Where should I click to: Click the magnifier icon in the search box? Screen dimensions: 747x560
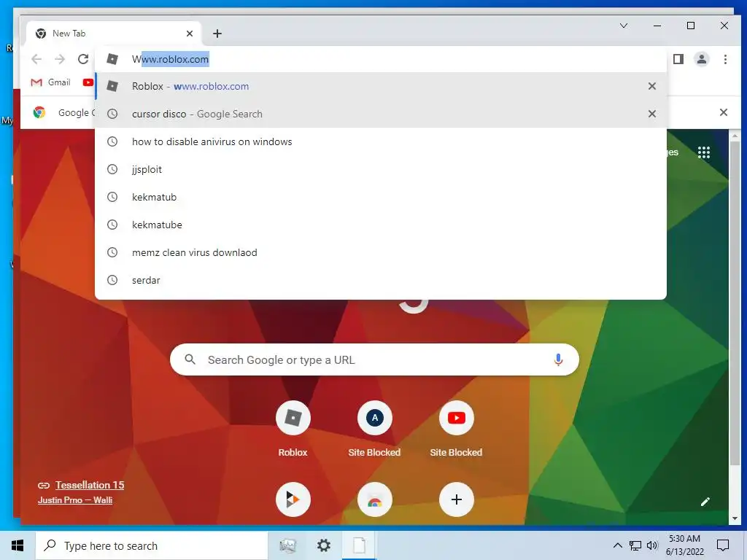tap(190, 359)
